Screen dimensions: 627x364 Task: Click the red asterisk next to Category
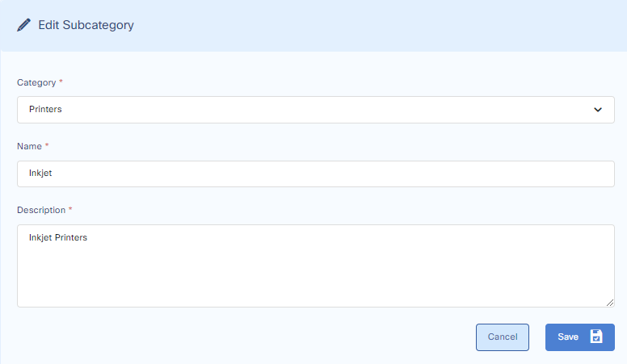(x=61, y=82)
